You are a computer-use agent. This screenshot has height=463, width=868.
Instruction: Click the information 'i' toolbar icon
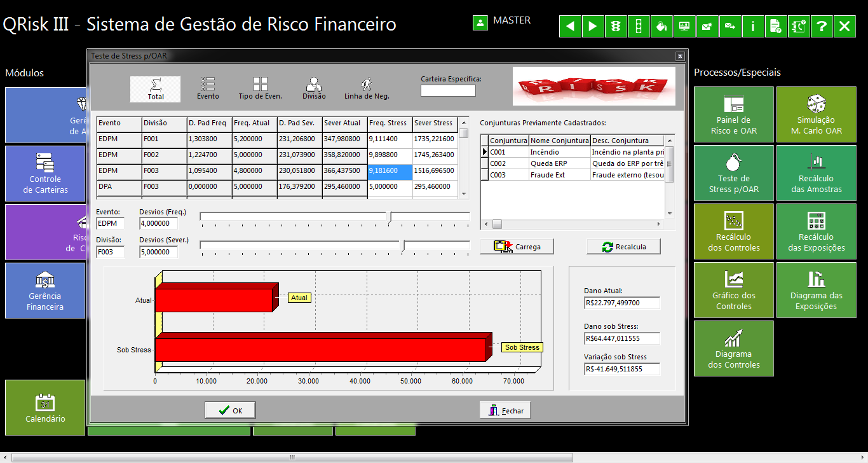pos(753,26)
